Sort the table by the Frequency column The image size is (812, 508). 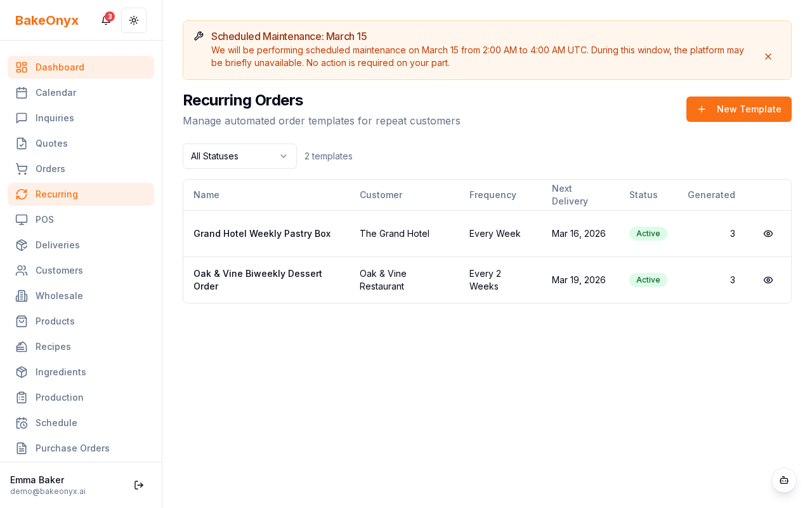(493, 195)
